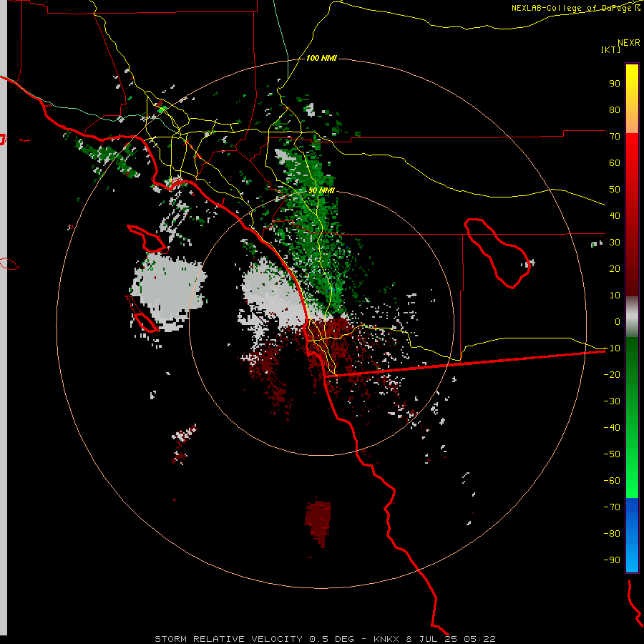Select the 60 value on velocity scale
The image size is (644, 644).
615,163
